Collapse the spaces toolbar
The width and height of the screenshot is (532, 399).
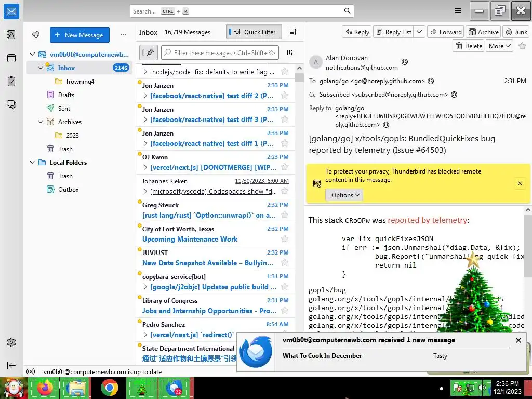(x=11, y=365)
